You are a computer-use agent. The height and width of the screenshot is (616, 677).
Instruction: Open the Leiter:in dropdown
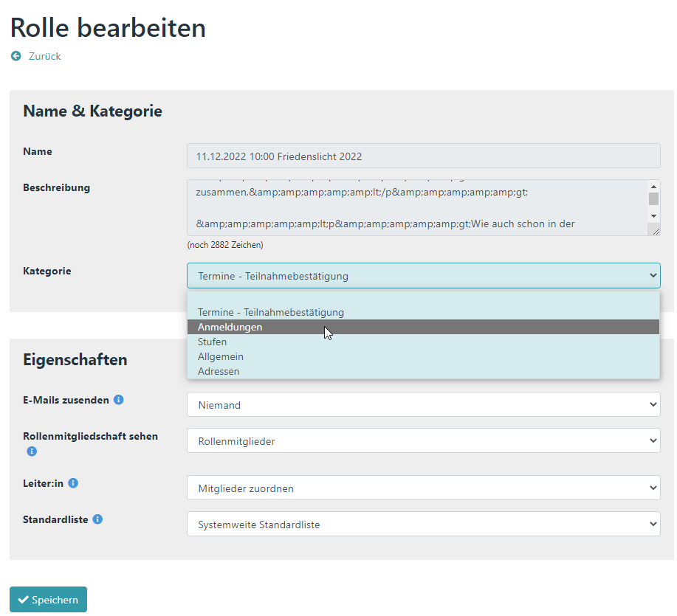(423, 488)
